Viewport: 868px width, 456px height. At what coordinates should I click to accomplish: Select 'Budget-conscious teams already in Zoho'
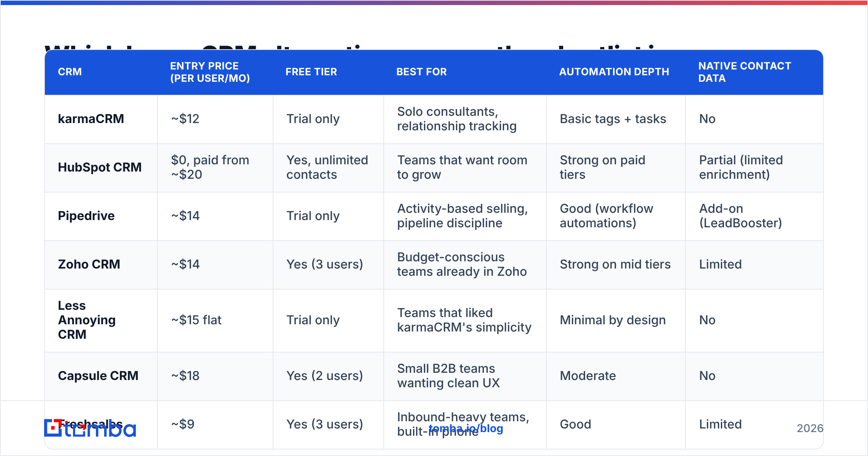pos(462,264)
